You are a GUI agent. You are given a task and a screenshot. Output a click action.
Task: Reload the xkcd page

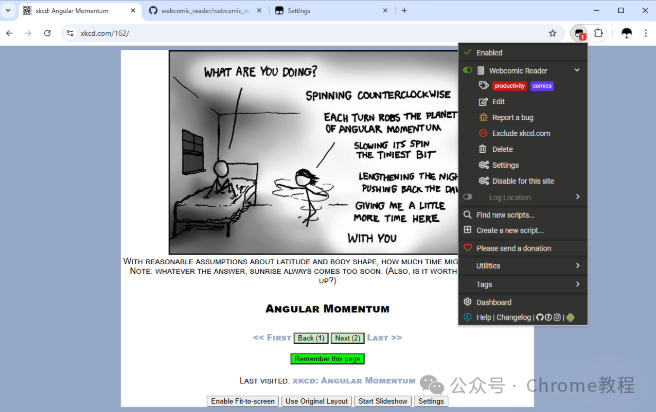47,33
